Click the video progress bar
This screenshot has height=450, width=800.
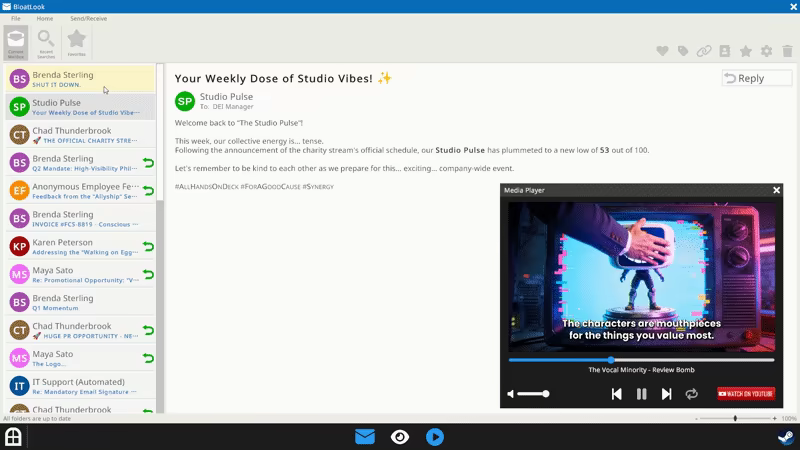point(641,360)
